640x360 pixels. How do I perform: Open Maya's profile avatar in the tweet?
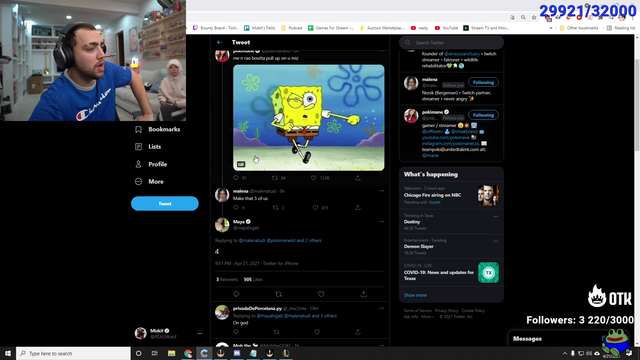tap(222, 225)
